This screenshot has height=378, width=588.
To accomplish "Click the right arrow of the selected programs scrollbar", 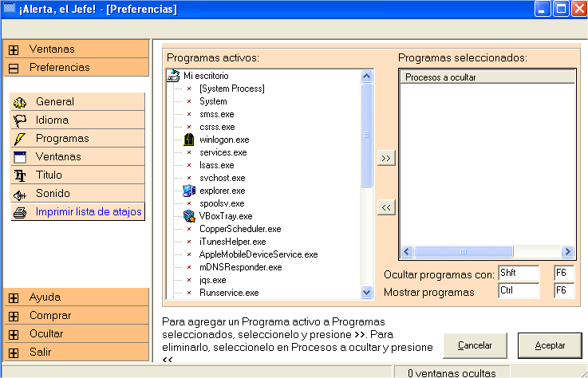I will (568, 252).
